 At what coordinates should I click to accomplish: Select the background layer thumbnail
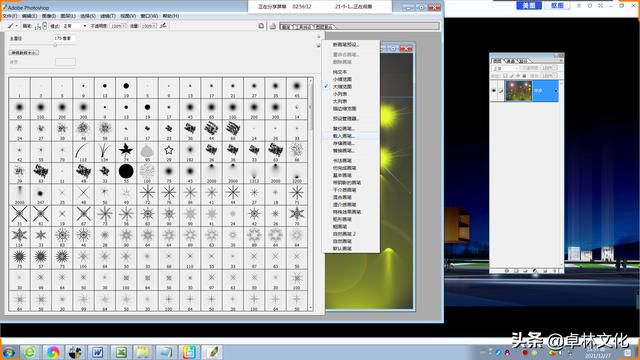tap(518, 91)
